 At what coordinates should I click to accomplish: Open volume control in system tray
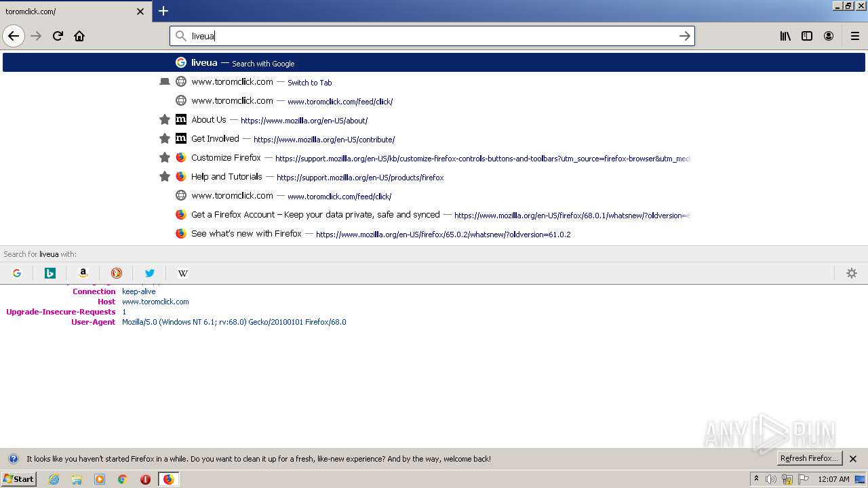pyautogui.click(x=771, y=479)
